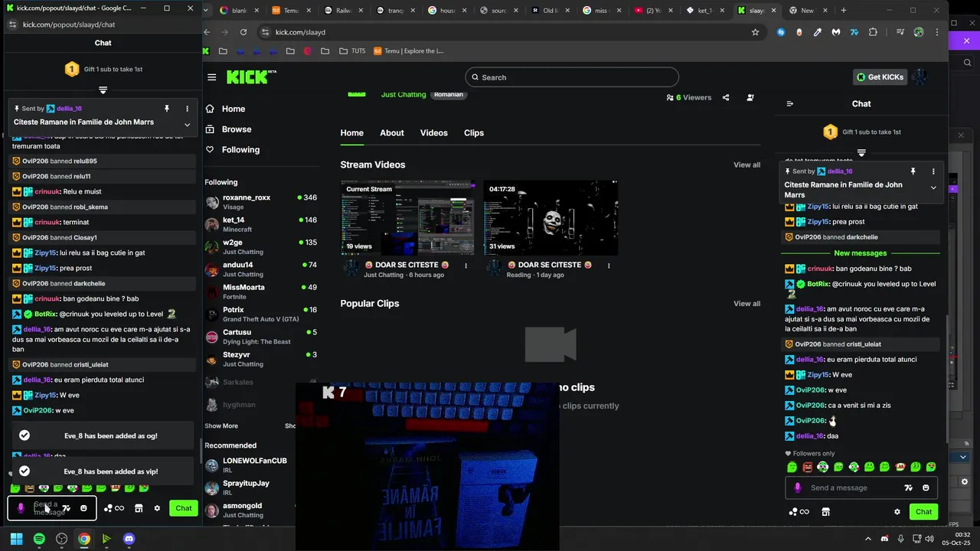Image resolution: width=980 pixels, height=551 pixels.
Task: Send message with popout Chat button
Action: click(x=184, y=508)
